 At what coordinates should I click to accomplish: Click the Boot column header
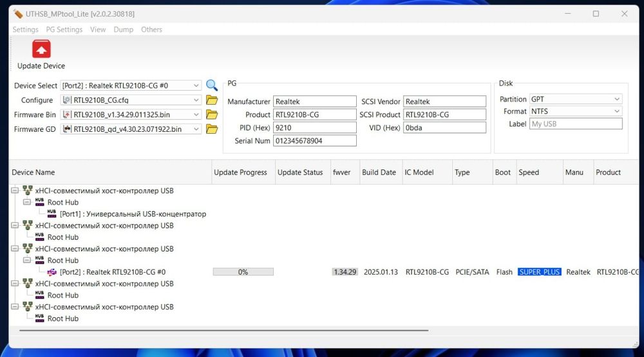coord(504,172)
